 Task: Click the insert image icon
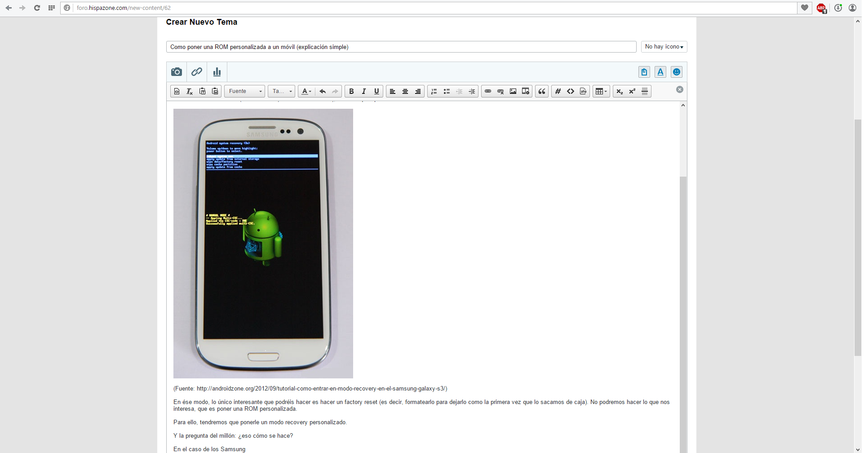(x=513, y=91)
